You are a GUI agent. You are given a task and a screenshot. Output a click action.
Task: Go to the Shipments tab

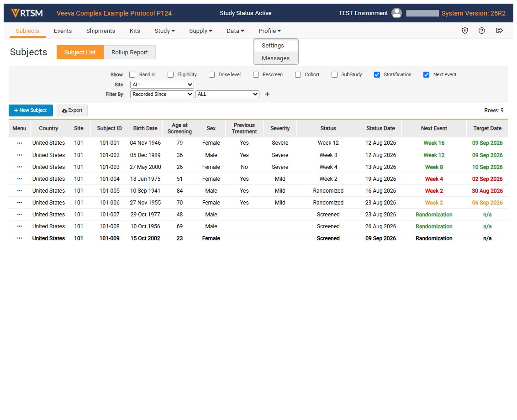pos(100,31)
